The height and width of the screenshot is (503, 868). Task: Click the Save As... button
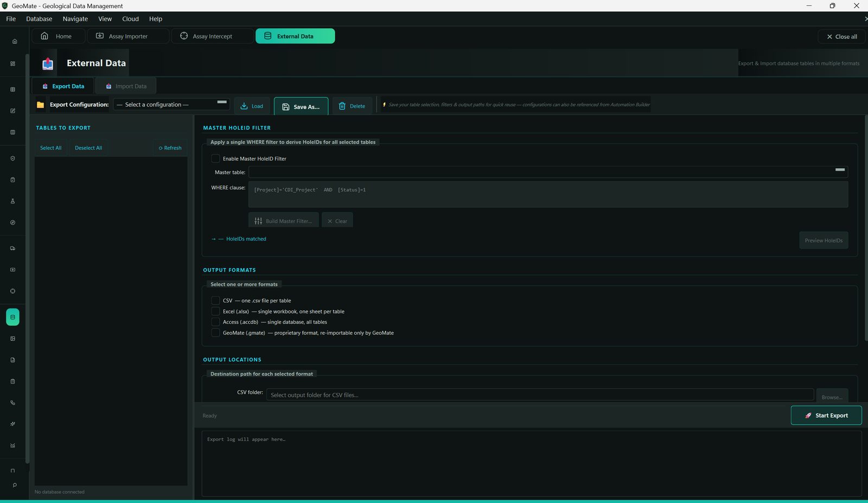301,107
